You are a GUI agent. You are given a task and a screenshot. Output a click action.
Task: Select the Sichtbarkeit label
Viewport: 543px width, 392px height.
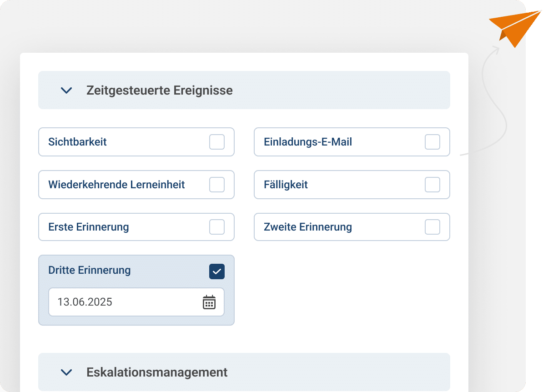pos(78,142)
